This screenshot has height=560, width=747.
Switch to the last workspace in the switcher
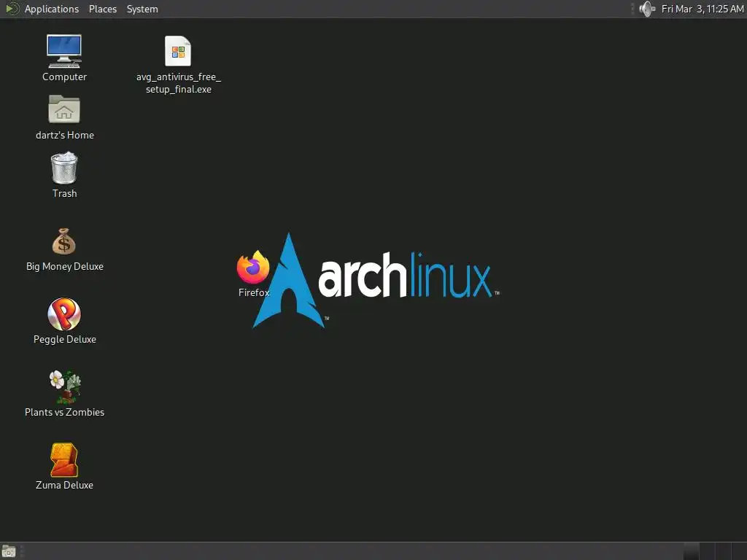740,551
